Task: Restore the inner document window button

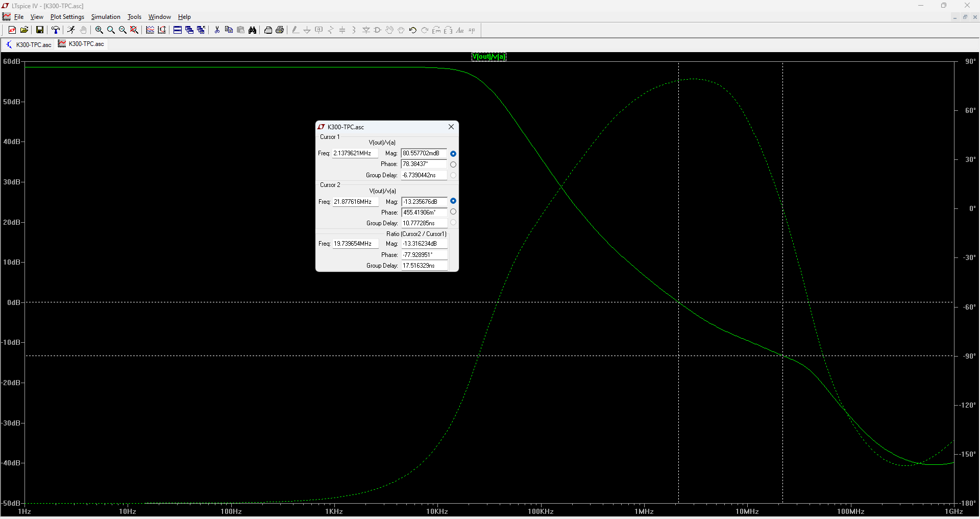Action: (x=965, y=17)
